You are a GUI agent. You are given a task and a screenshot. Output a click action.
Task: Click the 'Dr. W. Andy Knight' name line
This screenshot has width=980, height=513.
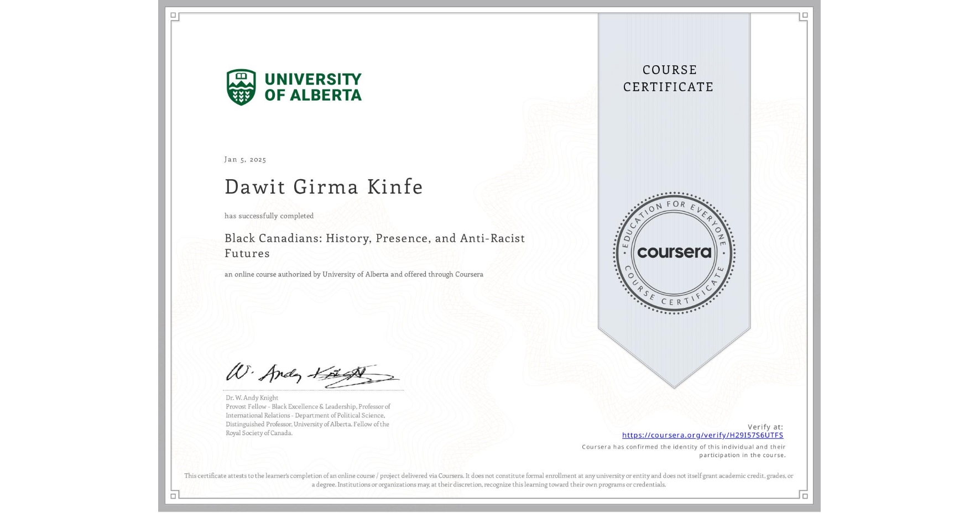(x=252, y=398)
